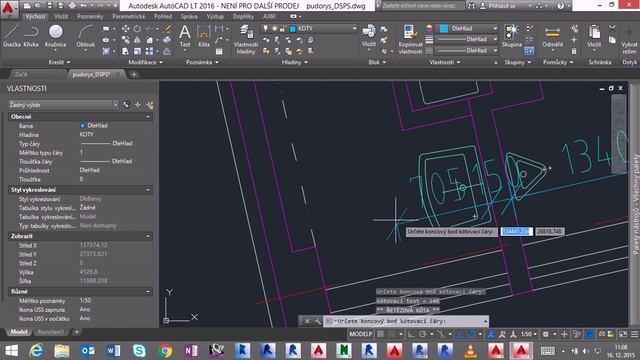Click the table icon in Poznámka panel
The height and width of the screenshot is (360, 640).
tap(219, 51)
